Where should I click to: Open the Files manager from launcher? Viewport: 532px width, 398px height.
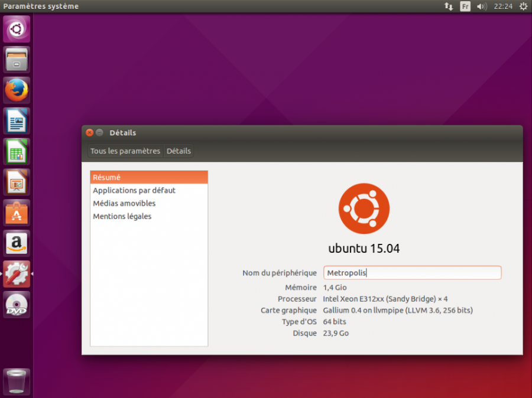[x=17, y=60]
